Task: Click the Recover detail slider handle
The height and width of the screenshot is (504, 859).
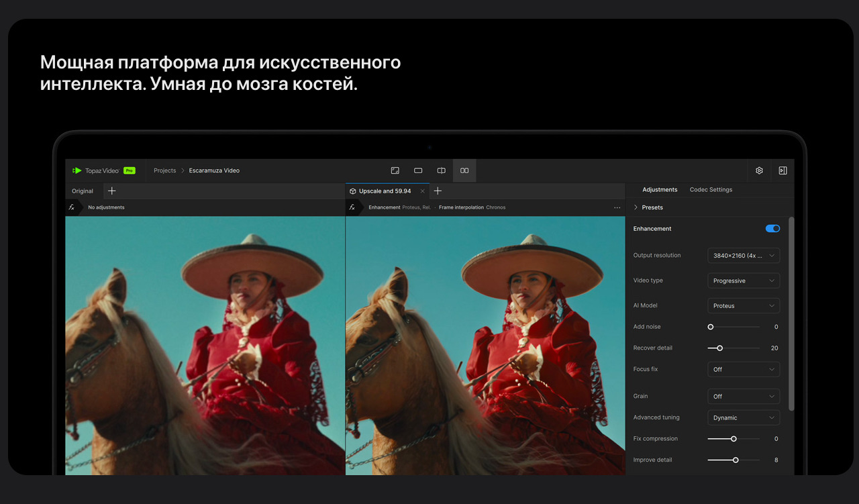Action: pos(720,348)
